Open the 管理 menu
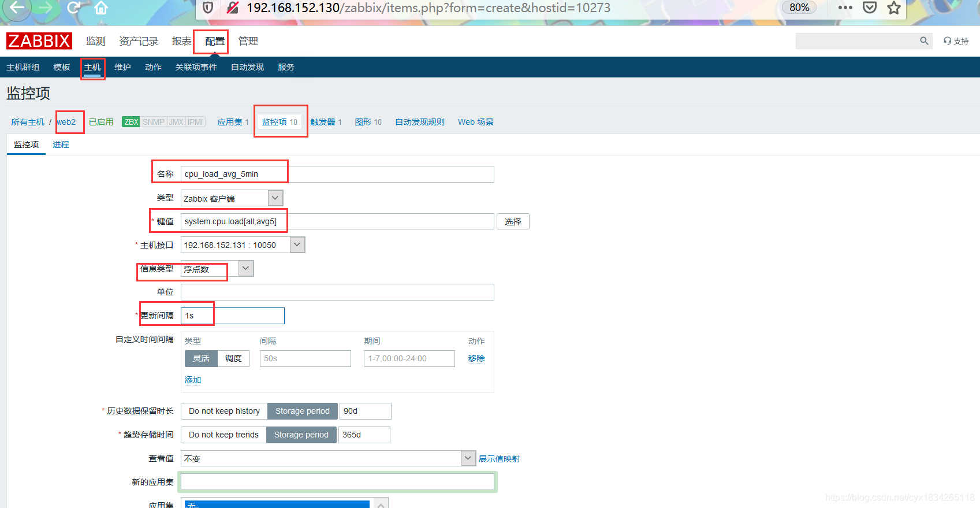This screenshot has height=508, width=980. [x=248, y=41]
